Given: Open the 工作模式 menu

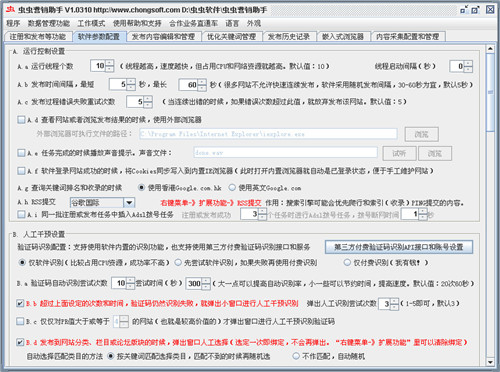Looking at the screenshot, I should coord(91,23).
